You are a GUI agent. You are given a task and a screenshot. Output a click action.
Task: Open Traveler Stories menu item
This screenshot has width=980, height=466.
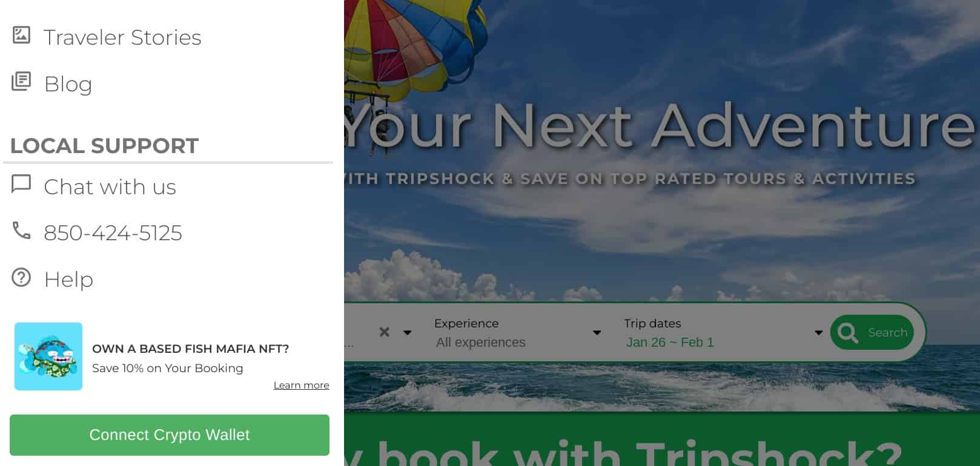point(122,37)
